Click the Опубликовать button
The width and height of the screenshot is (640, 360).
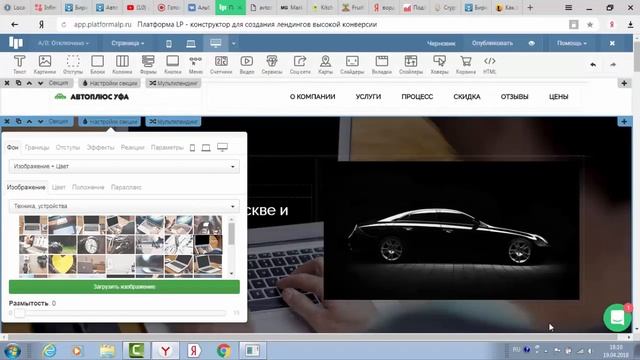tap(492, 43)
